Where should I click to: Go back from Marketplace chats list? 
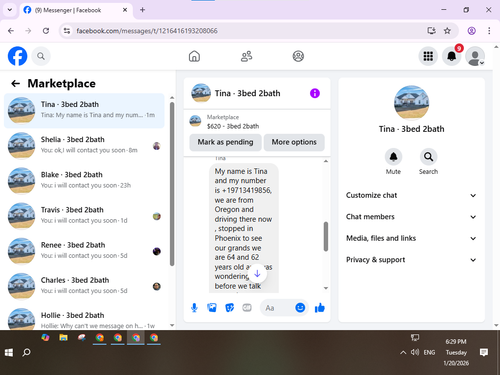pyautogui.click(x=16, y=83)
